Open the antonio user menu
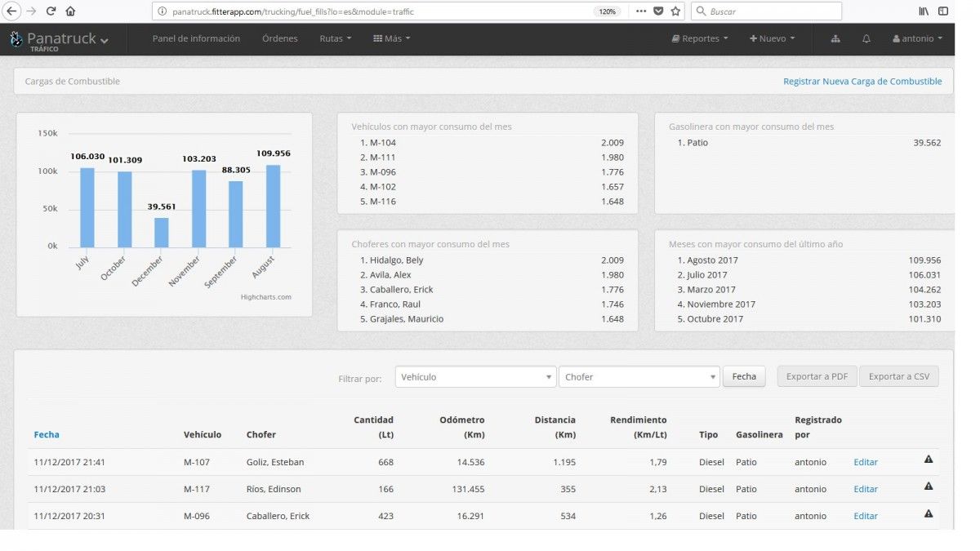This screenshot has width=980, height=551. [x=918, y=38]
